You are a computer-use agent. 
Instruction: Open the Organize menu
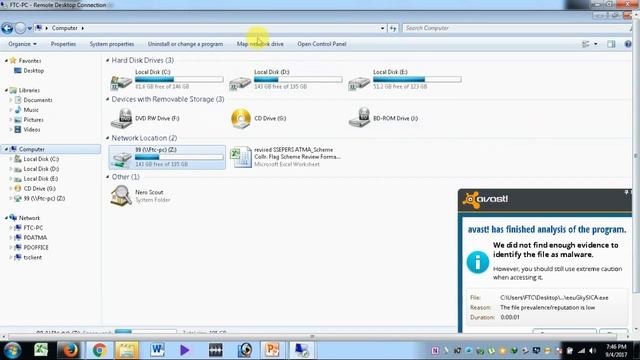click(22, 44)
